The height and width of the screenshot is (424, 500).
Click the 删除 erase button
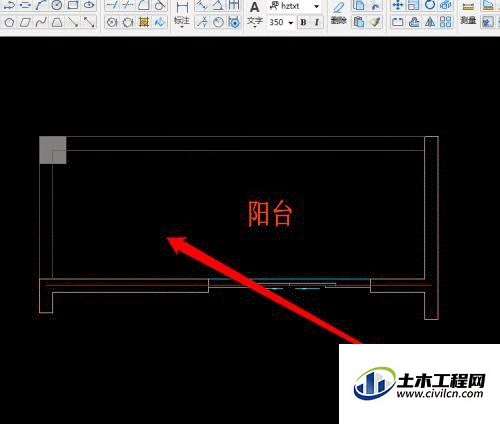(x=339, y=14)
